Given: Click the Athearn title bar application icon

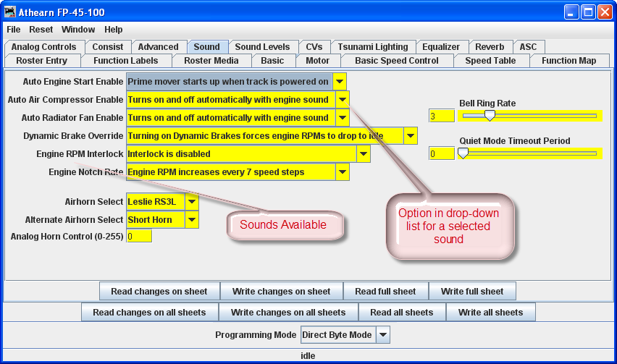Looking at the screenshot, I should pos(10,12).
